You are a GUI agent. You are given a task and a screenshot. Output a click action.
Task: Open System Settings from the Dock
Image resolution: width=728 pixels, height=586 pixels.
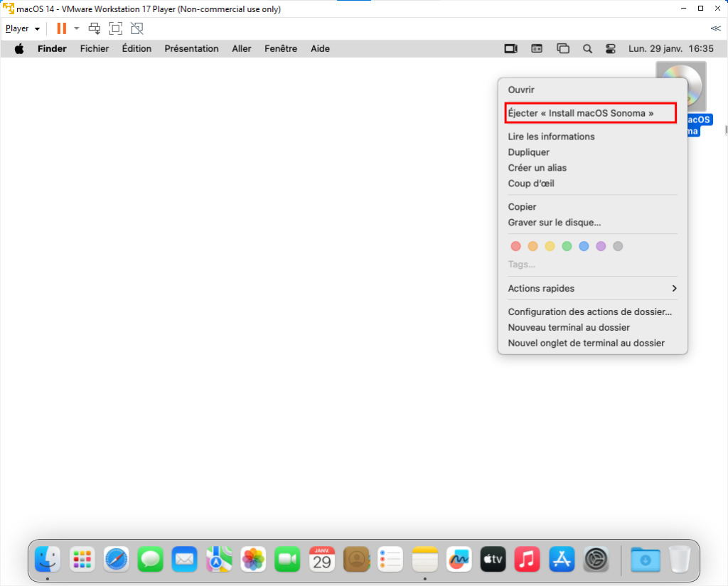[595, 560]
